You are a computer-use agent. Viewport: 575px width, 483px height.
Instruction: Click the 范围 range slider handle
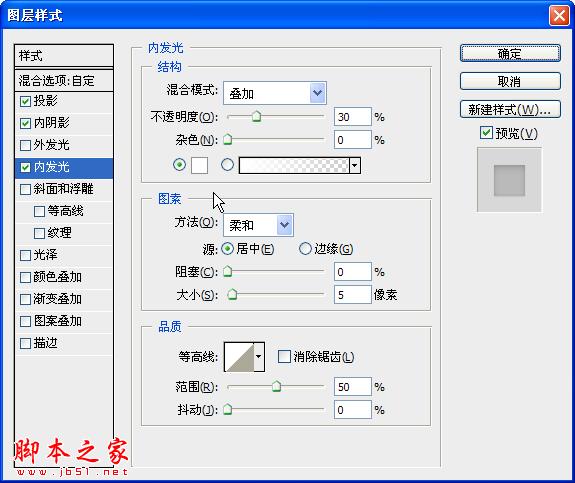[276, 386]
